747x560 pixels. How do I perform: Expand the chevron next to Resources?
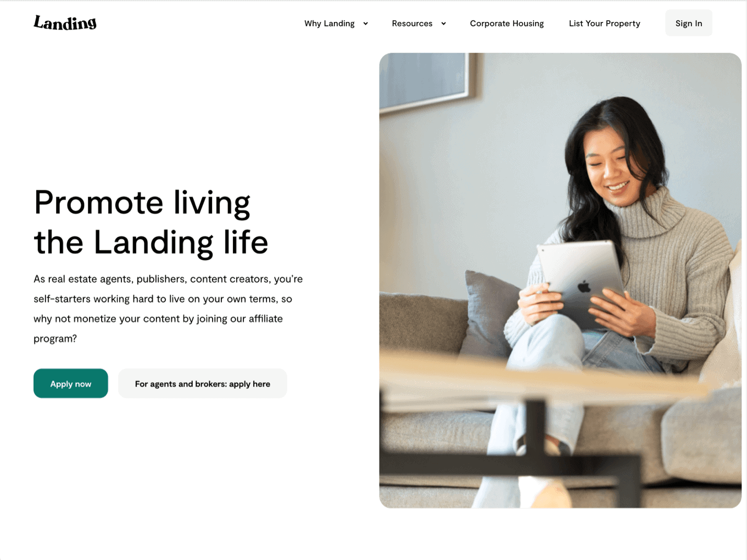443,24
